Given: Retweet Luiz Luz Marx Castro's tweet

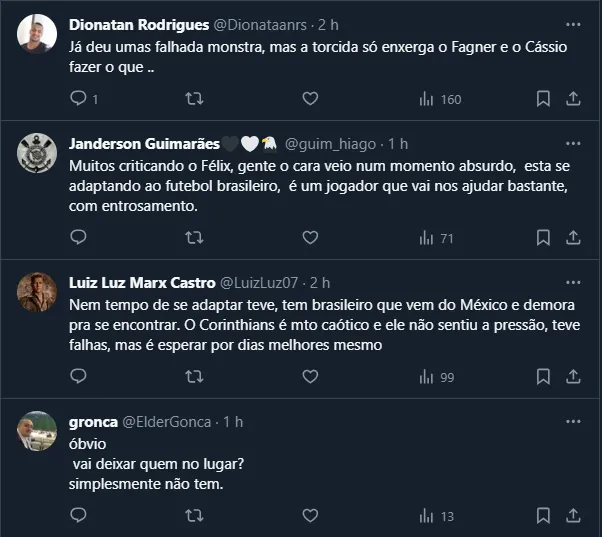Looking at the screenshot, I should tap(194, 377).
